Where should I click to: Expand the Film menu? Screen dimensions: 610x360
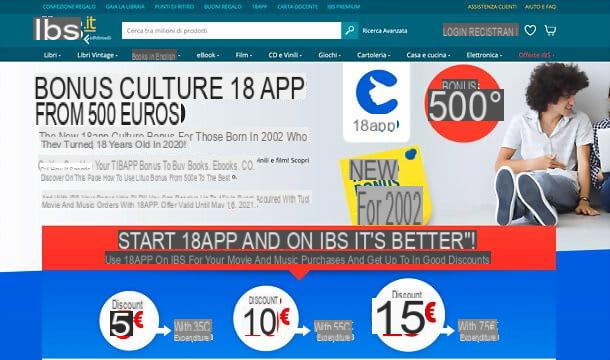pyautogui.click(x=244, y=55)
